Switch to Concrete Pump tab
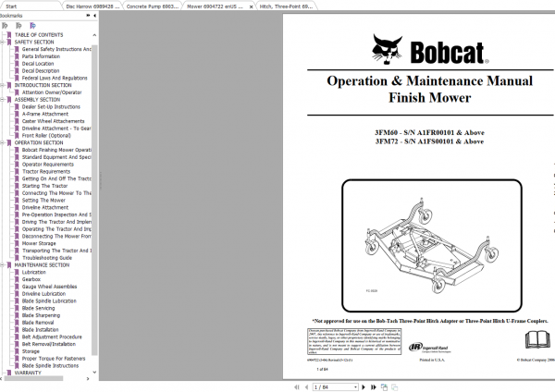555x392 pixels. point(153,6)
